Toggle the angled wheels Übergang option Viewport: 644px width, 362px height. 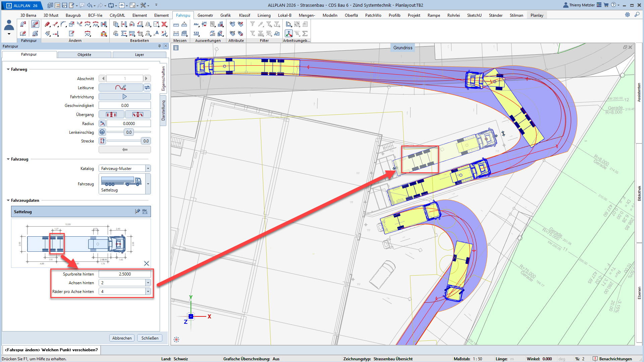coord(138,115)
